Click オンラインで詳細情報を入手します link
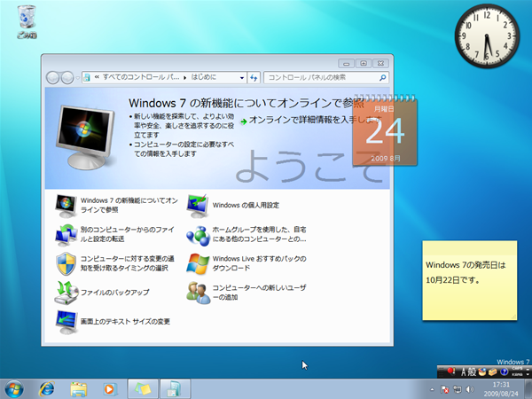The width and height of the screenshot is (532, 399). pyautogui.click(x=315, y=120)
